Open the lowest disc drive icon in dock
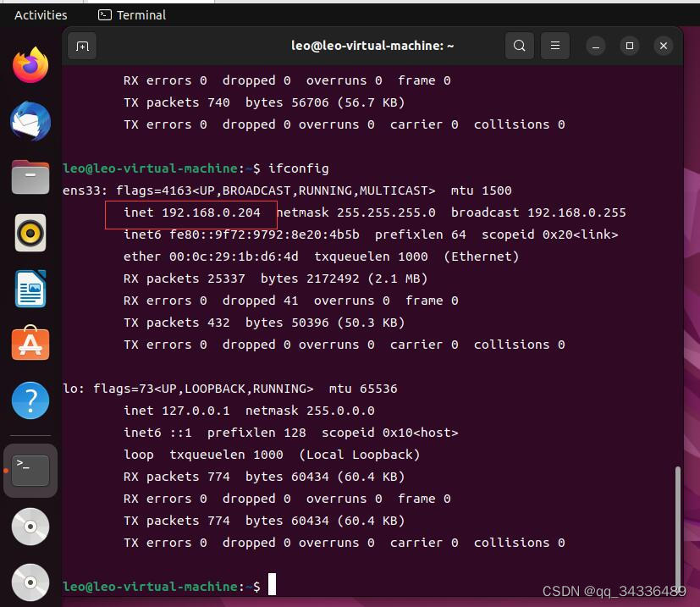Viewport: 700px width, 607px height. (x=30, y=582)
